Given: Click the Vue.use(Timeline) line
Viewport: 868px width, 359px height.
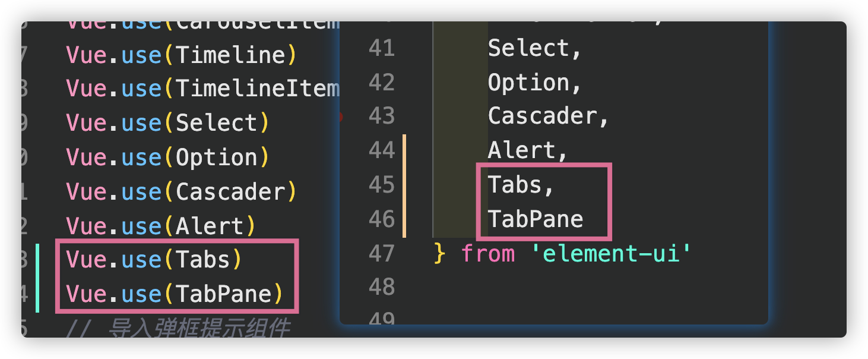Looking at the screenshot, I should (182, 55).
